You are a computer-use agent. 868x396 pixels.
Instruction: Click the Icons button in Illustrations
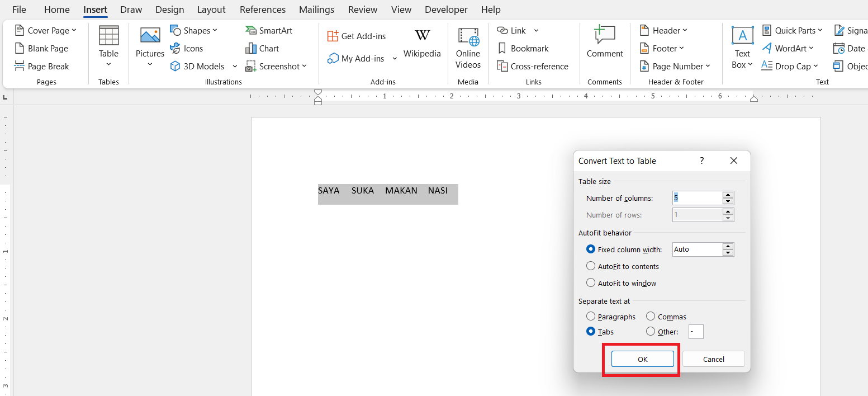[x=187, y=49]
